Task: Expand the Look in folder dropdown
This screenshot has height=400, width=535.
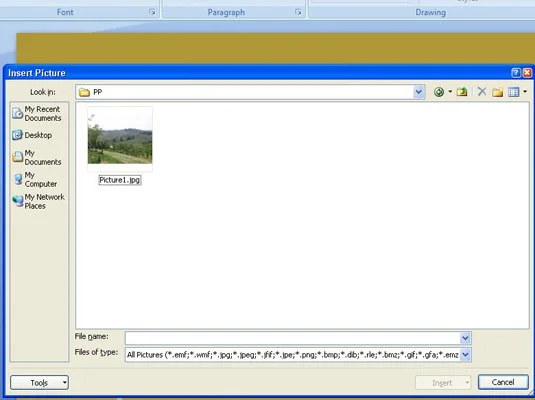Action: click(419, 92)
